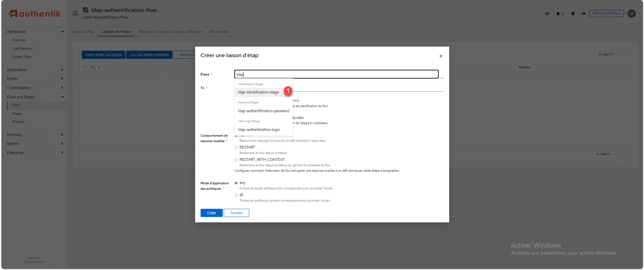Select the RESTART_WITH_CONTEXT radio option

pos(236,160)
